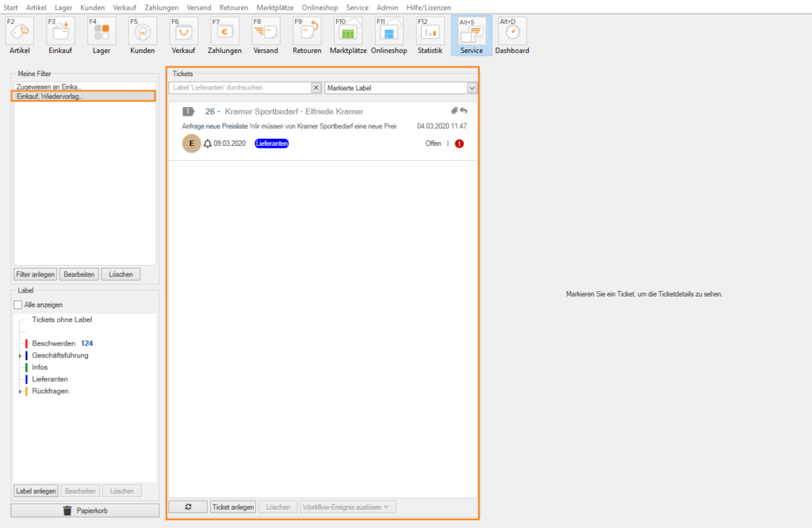Open the Versand toolbar icon
This screenshot has height=528, width=812.
pyautogui.click(x=266, y=32)
